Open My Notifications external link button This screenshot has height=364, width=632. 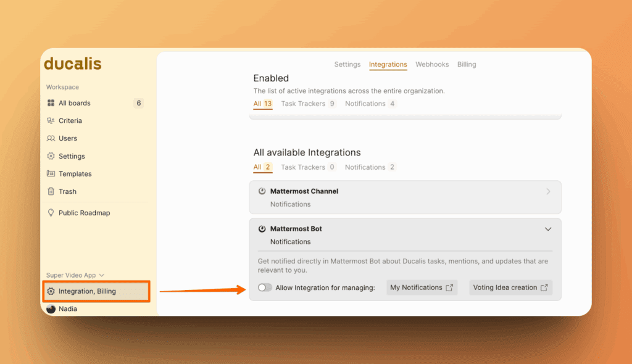pos(422,287)
